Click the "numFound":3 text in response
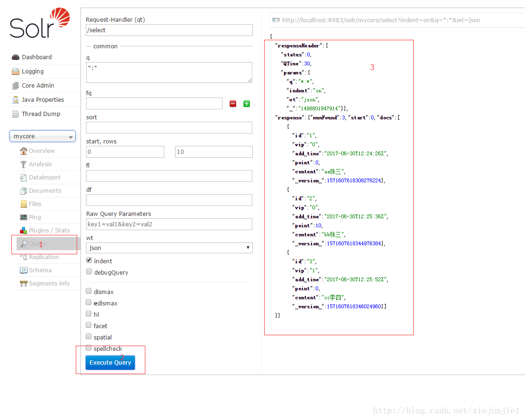 (x=327, y=117)
